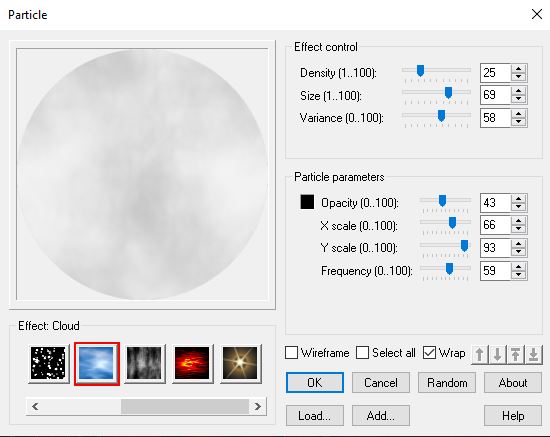
Task: Click the move to bottom arrow icon
Action: coord(533,355)
